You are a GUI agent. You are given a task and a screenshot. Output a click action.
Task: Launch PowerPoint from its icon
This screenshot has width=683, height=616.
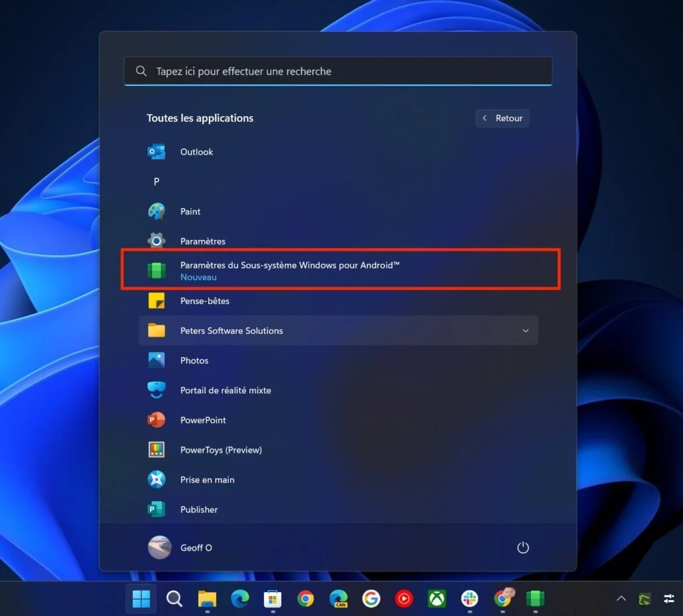click(x=156, y=419)
